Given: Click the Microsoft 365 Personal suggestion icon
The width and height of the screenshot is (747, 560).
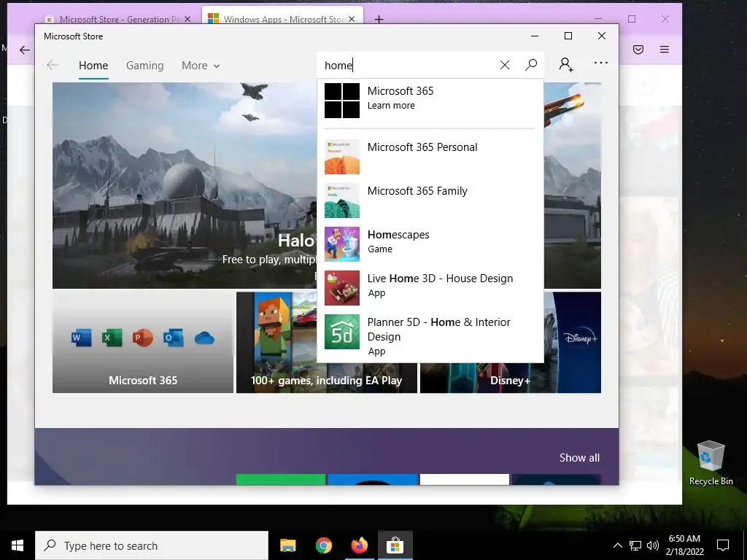Looking at the screenshot, I should click(342, 157).
